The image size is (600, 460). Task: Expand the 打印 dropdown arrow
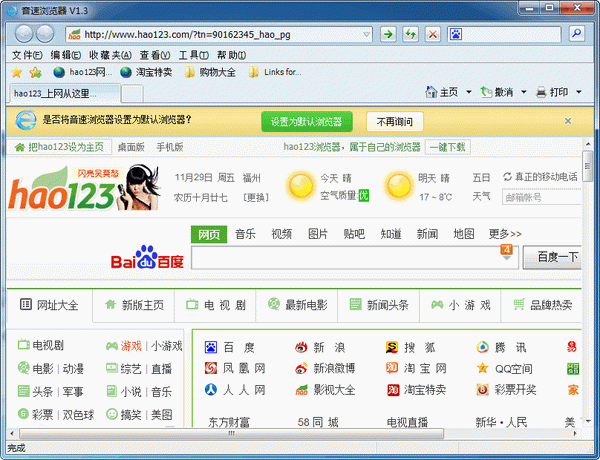point(579,92)
